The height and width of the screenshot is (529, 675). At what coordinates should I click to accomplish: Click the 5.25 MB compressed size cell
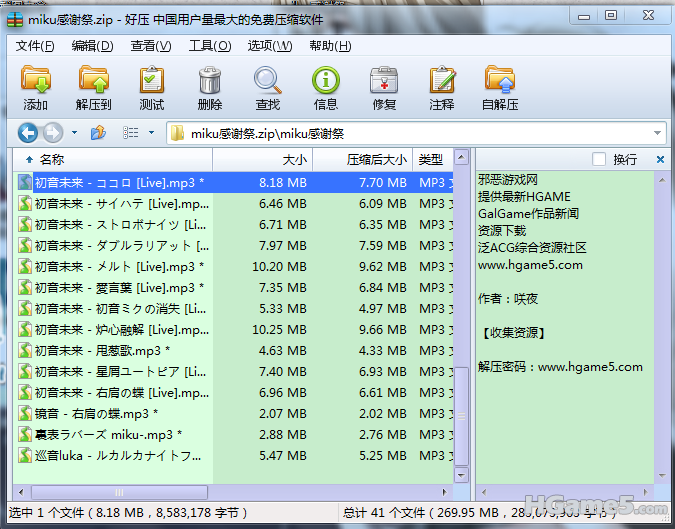pyautogui.click(x=383, y=455)
